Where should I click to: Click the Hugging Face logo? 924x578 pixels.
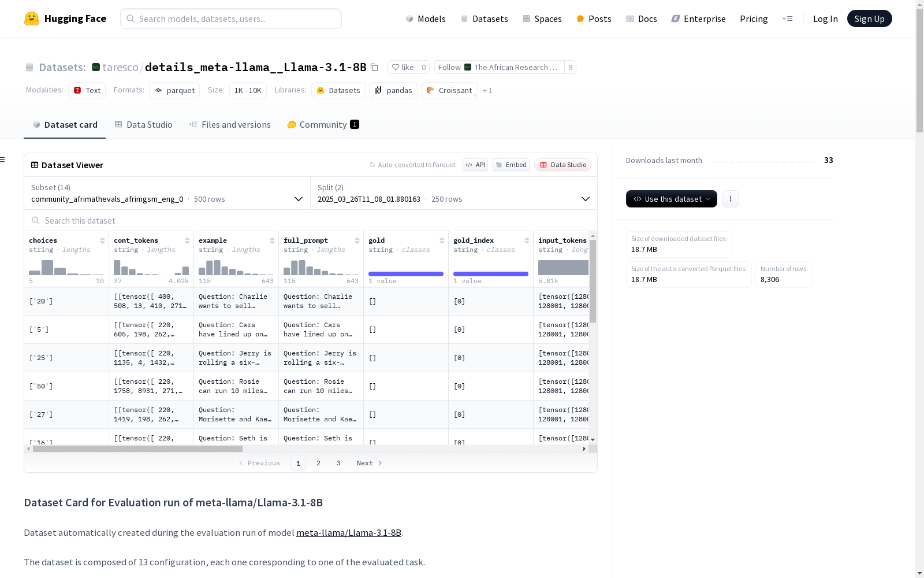click(65, 18)
